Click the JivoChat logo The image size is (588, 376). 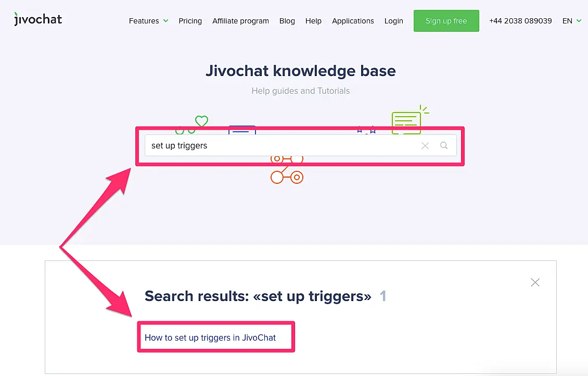(37, 19)
